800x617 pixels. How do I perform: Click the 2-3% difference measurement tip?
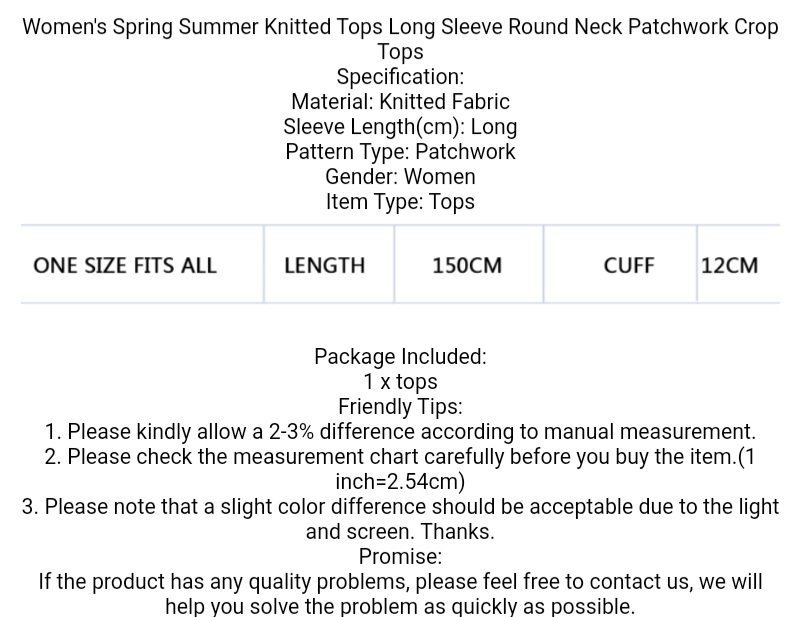coord(400,432)
